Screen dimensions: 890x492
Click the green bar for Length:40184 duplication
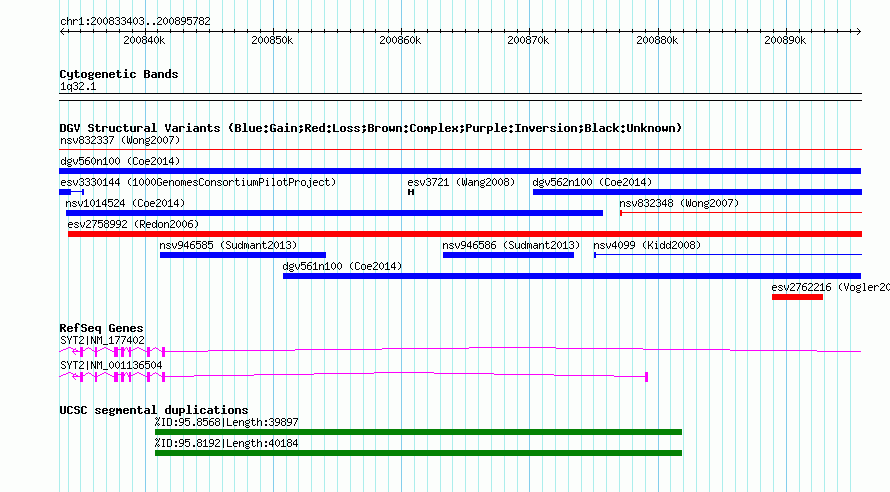(418, 453)
